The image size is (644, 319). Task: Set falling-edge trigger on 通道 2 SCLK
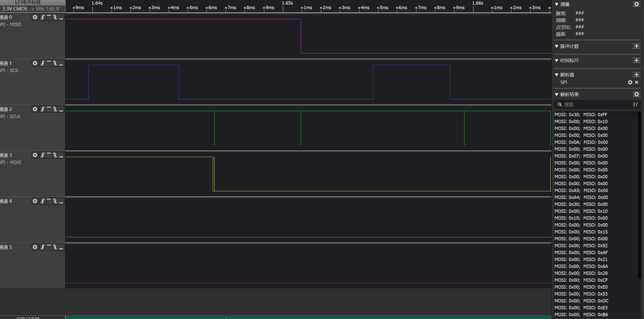pyautogui.click(x=55, y=109)
